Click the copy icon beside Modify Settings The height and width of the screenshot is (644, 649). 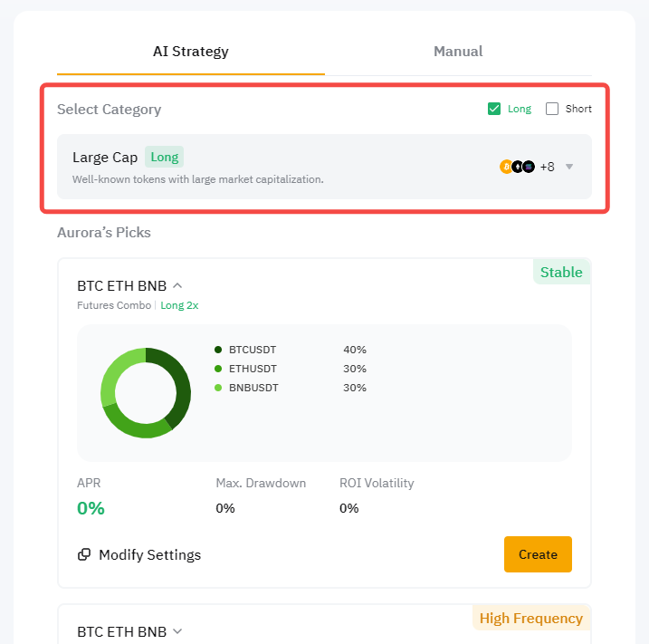[84, 554]
